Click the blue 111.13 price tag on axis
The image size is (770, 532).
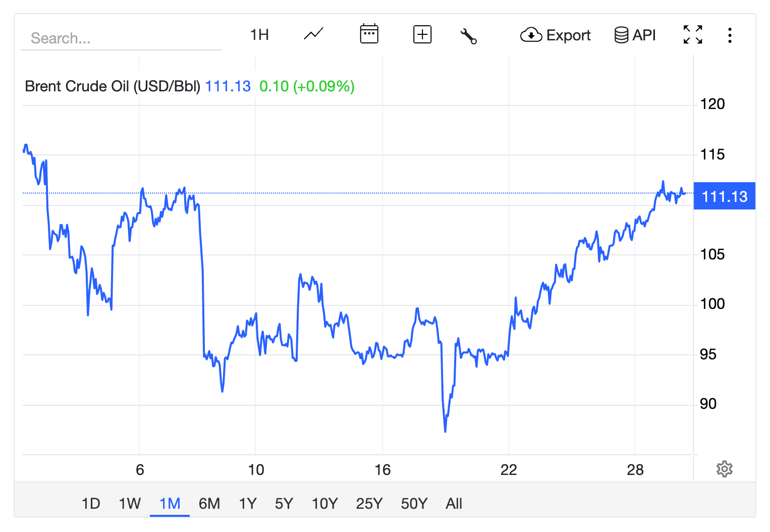click(725, 196)
